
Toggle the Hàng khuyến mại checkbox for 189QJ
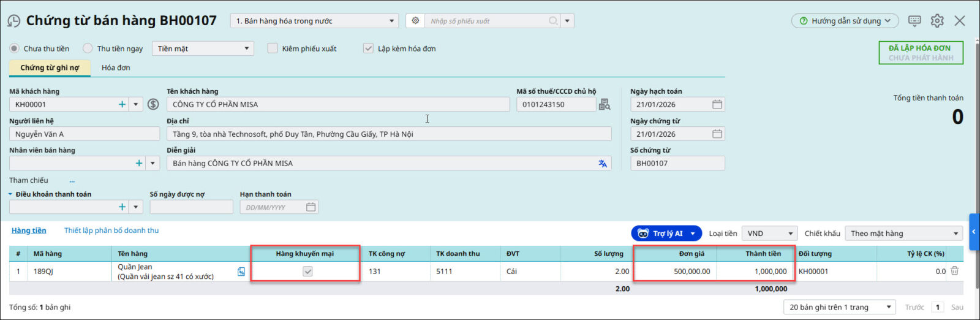[307, 272]
